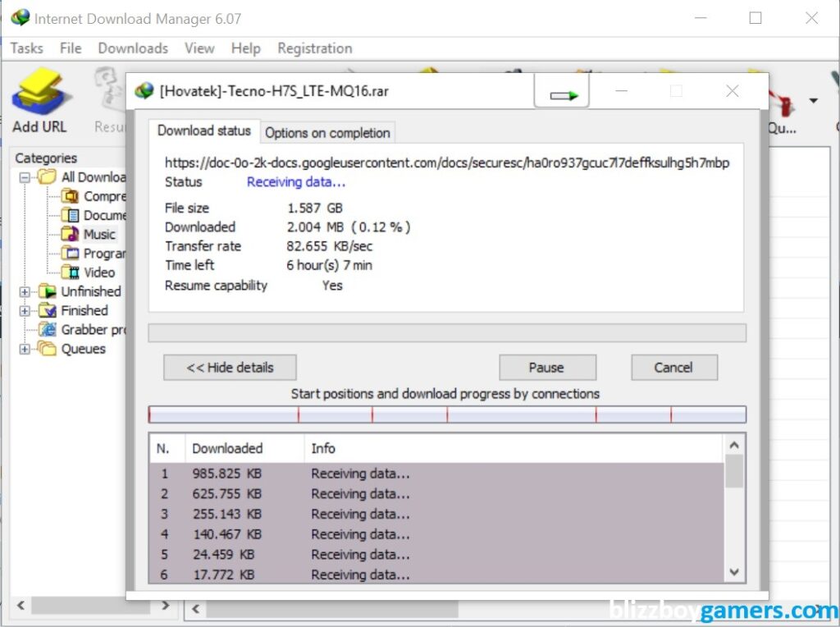Click the connections progress segment bar
Viewport: 840px width, 627px height.
(447, 414)
